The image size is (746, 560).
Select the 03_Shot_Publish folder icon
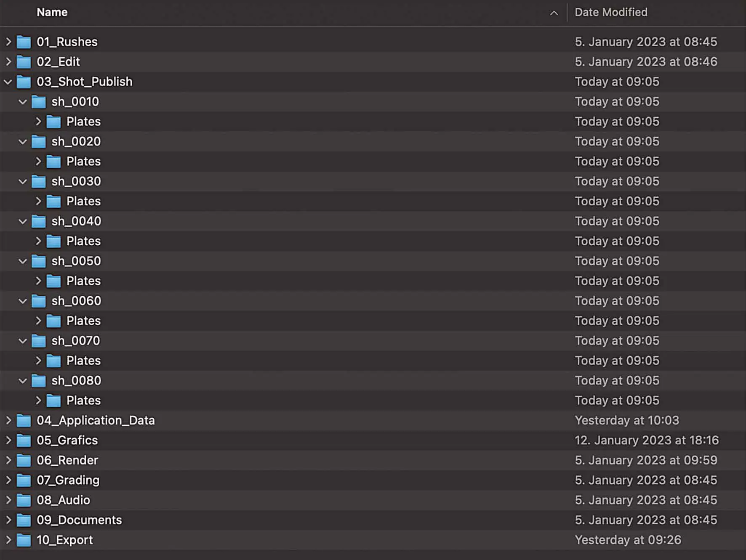coord(24,82)
